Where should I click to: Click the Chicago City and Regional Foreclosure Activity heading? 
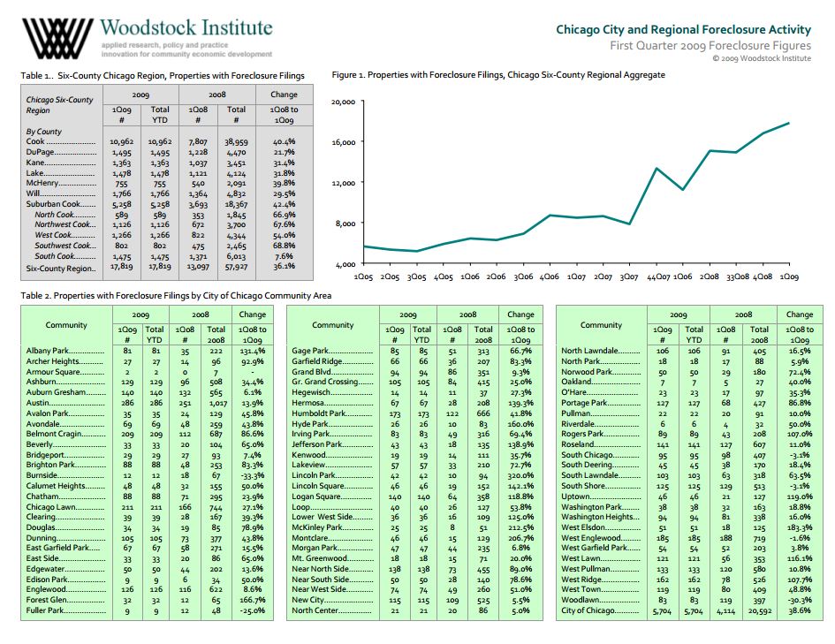coord(683,29)
